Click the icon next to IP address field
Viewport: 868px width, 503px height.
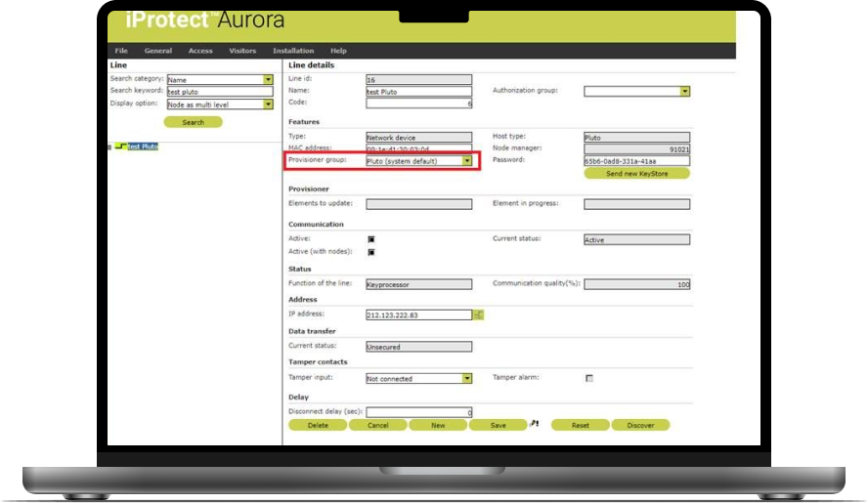pos(478,314)
